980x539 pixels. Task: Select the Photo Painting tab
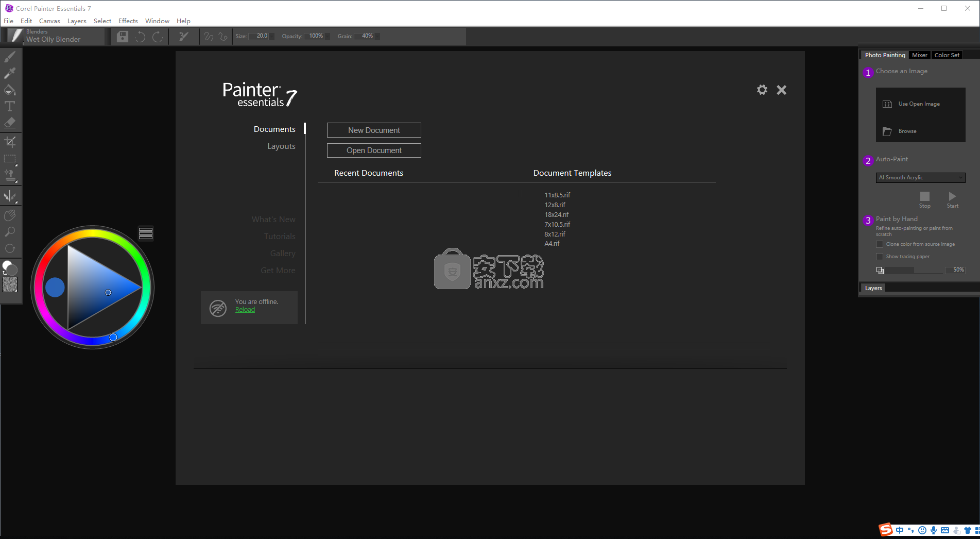[885, 55]
